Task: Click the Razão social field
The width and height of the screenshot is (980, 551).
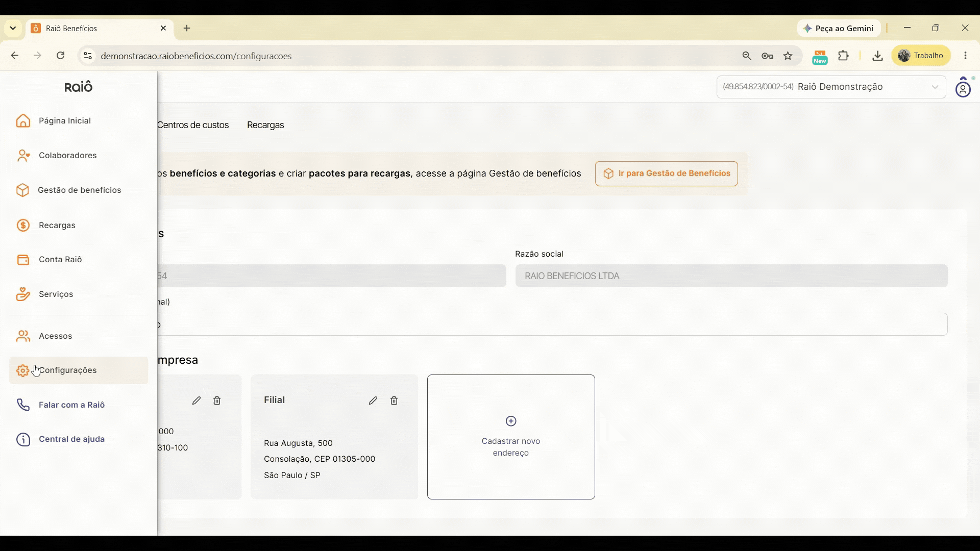Action: [x=731, y=276]
